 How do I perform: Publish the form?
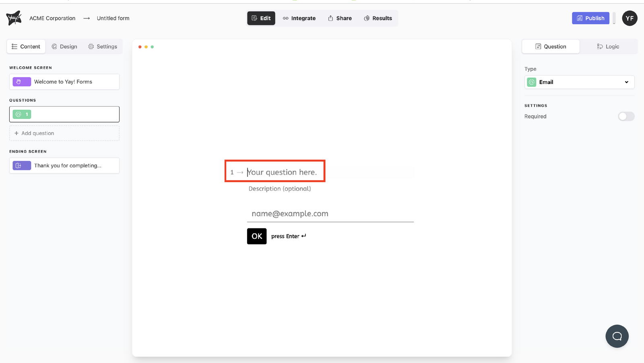[x=590, y=18]
